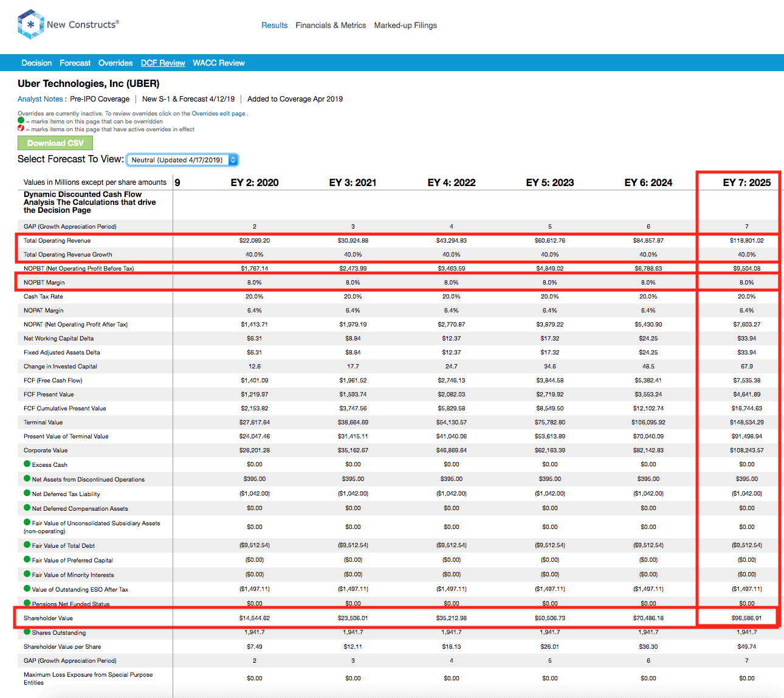Click green dot for Net Deferred Tax Liability
The width and height of the screenshot is (784, 698).
tap(27, 493)
